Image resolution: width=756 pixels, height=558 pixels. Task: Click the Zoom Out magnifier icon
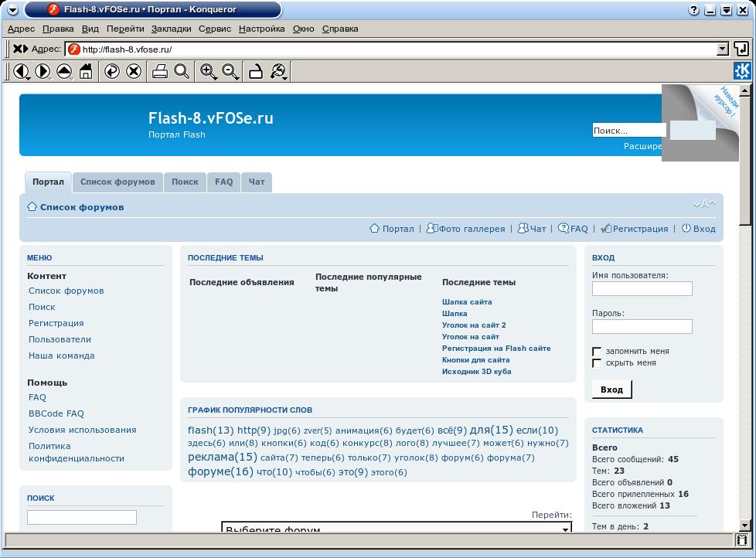click(x=230, y=72)
